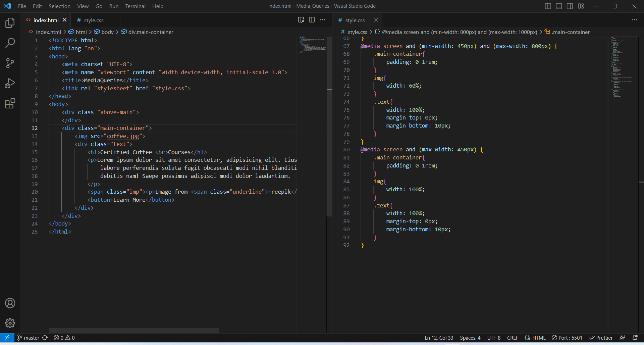
Task: Open the Accounts menu icon
Action: pos(10,303)
